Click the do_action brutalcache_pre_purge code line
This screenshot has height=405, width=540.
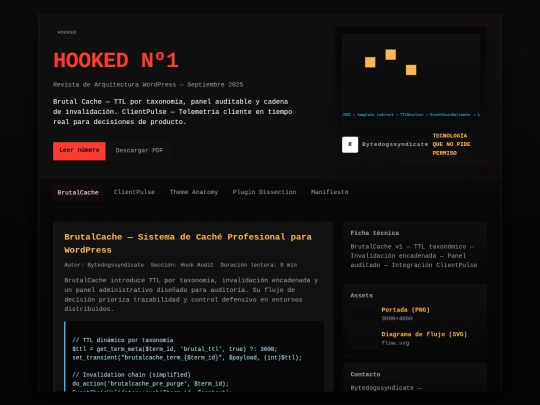(150, 384)
